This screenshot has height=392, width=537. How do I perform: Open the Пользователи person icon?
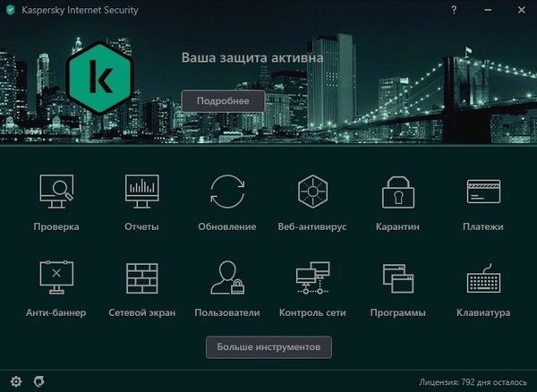[x=227, y=277]
